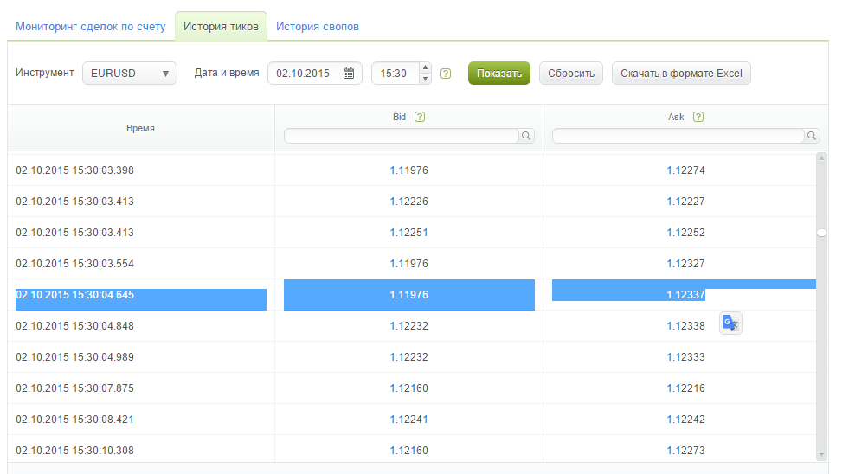Click Скачать в формате Excel button
The width and height of the screenshot is (868, 474).
681,73
